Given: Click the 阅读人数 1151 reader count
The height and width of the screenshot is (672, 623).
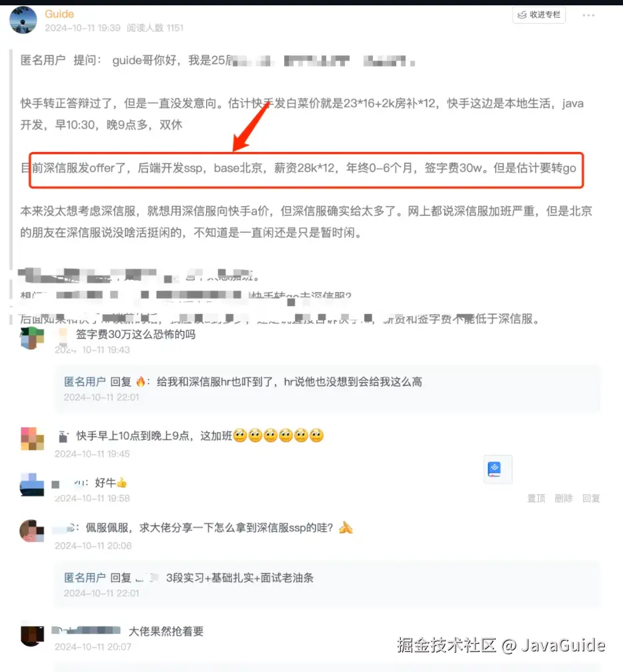Looking at the screenshot, I should (155, 28).
